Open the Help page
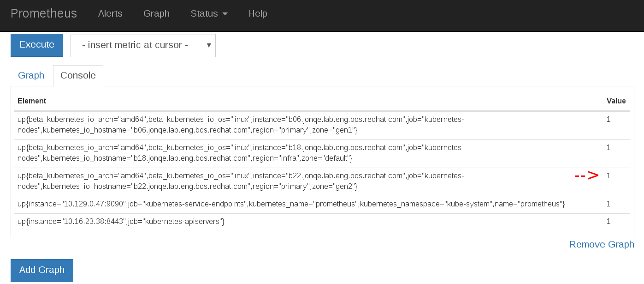Screen dimensions: 644x284 coord(258,13)
